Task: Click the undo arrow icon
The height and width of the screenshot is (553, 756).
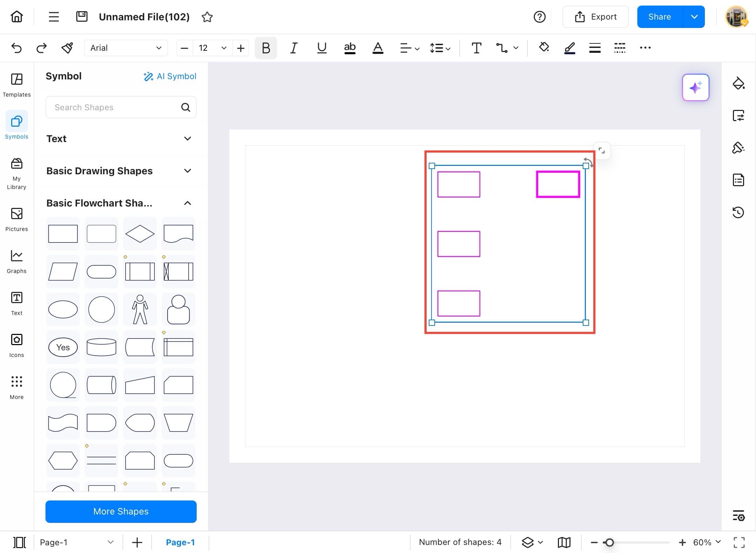Action: (x=16, y=48)
